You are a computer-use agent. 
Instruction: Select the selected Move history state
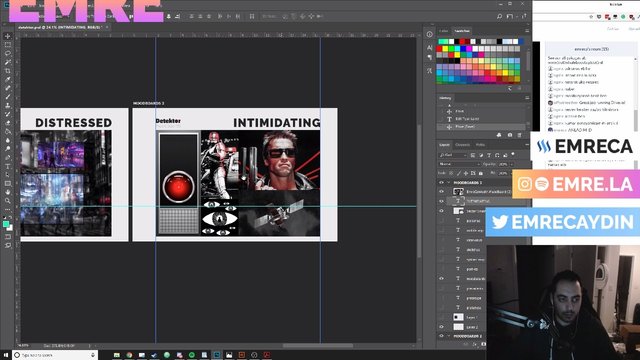[482, 127]
